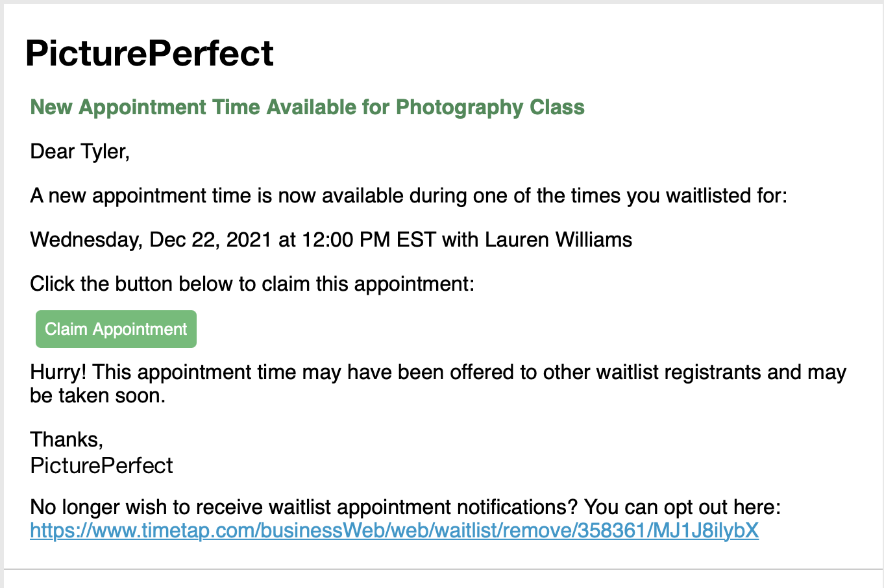Click the 'No longer wish to receive' sentence
This screenshot has height=588, width=884.
tap(304, 507)
